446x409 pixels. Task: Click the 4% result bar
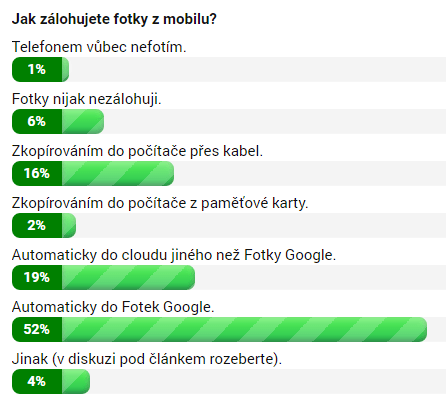(x=51, y=381)
